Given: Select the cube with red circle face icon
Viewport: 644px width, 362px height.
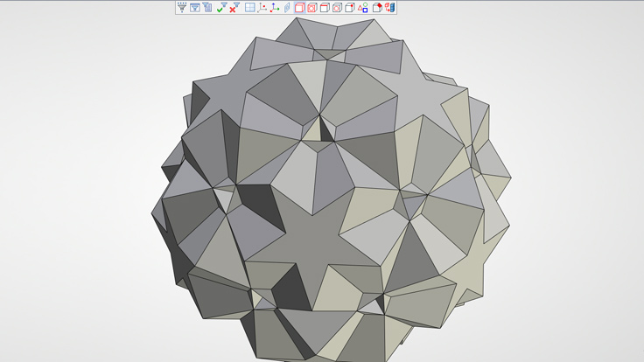Looking at the screenshot, I should (337, 7).
